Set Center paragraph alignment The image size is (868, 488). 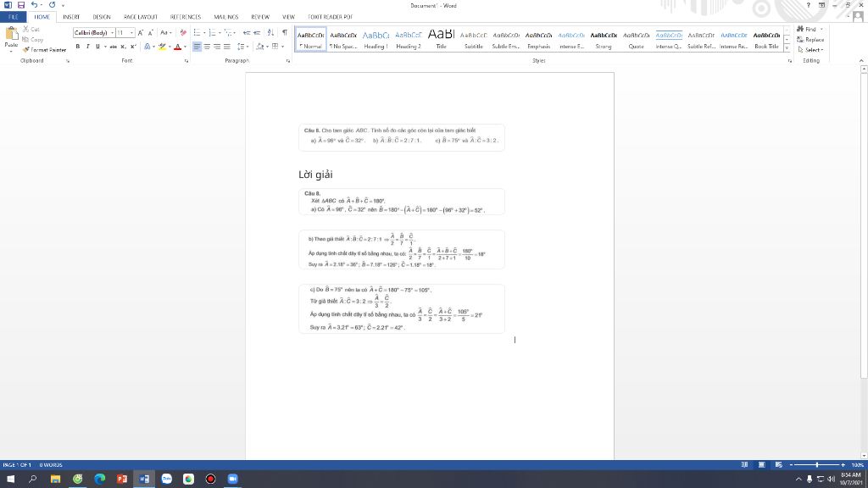[207, 47]
